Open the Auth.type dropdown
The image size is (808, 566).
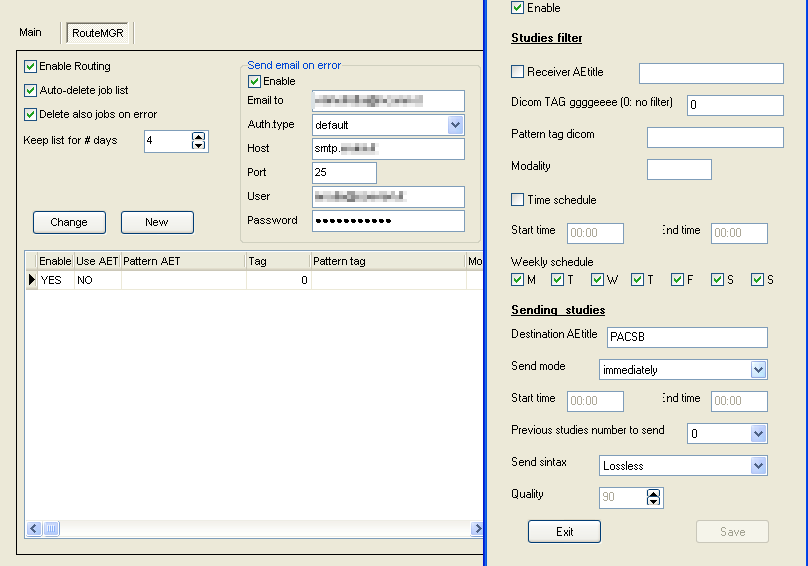tap(455, 125)
